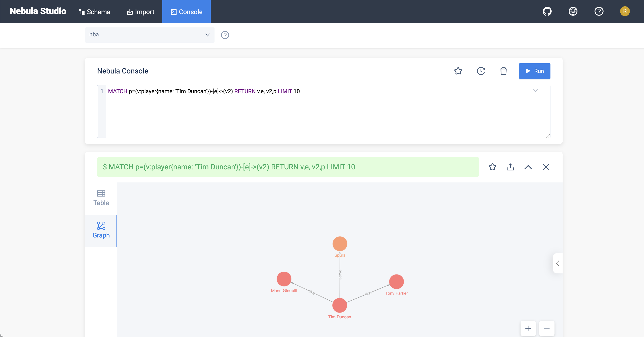The width and height of the screenshot is (644, 337).
Task: Save result query using star icon
Action: [492, 167]
